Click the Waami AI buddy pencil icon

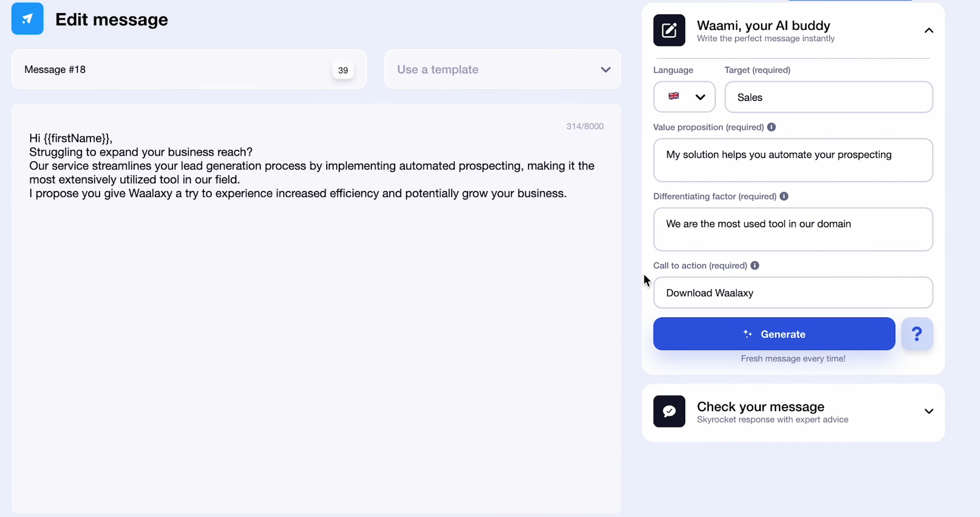(x=669, y=30)
